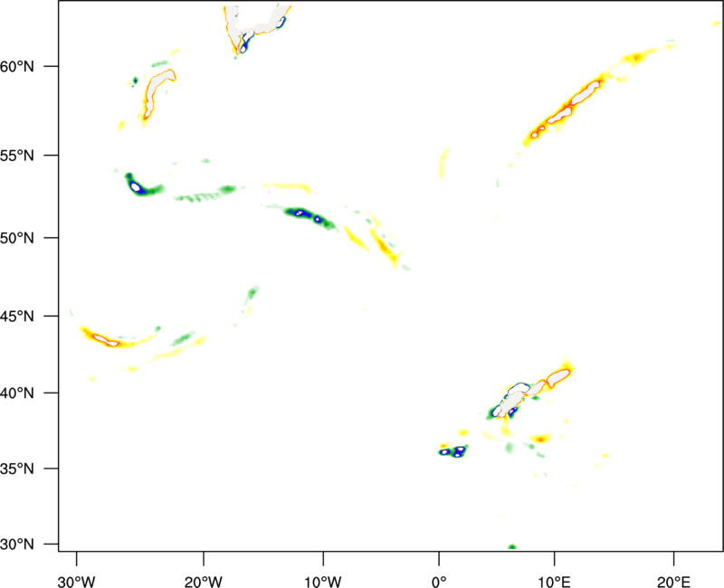Click the 45°N latitude label

click(x=17, y=316)
